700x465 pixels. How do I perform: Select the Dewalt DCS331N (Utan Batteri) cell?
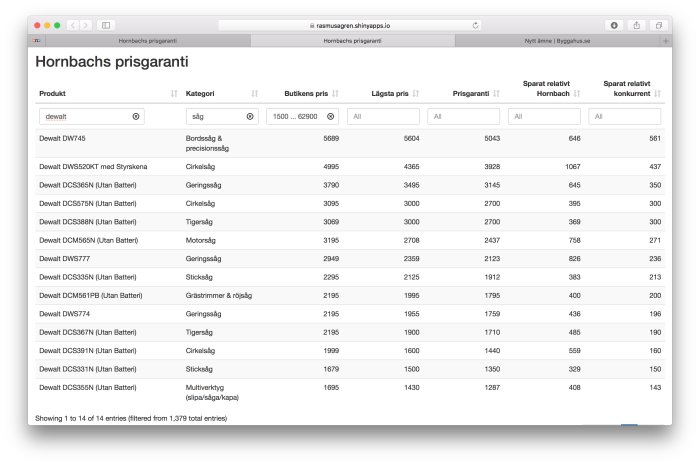pos(108,369)
